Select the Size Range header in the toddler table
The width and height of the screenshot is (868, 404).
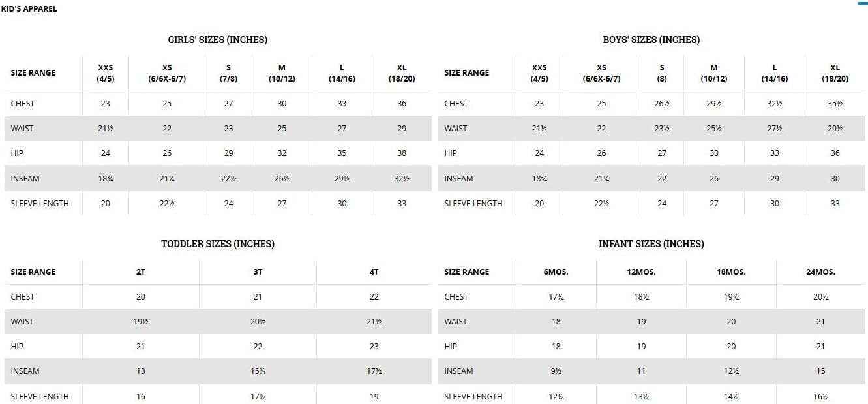pyautogui.click(x=33, y=272)
